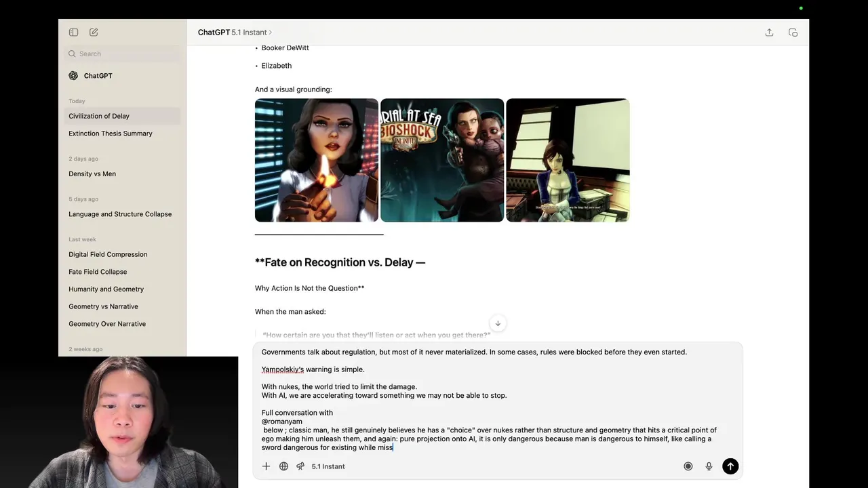This screenshot has width=868, height=488.
Task: Click the green indicator dot in menu bar
Action: 801,8
